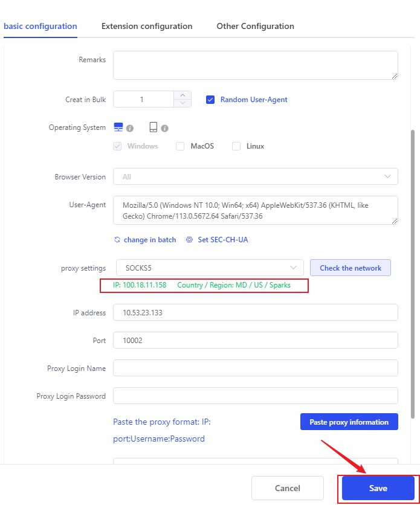The image size is (420, 505).
Task: Open the Other Configuration tab
Action: pos(255,27)
